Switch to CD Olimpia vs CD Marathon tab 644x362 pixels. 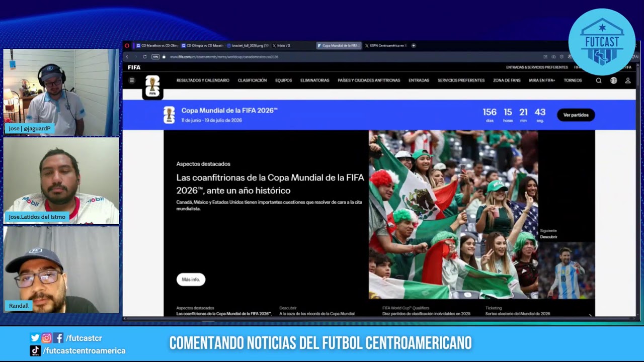coord(202,46)
